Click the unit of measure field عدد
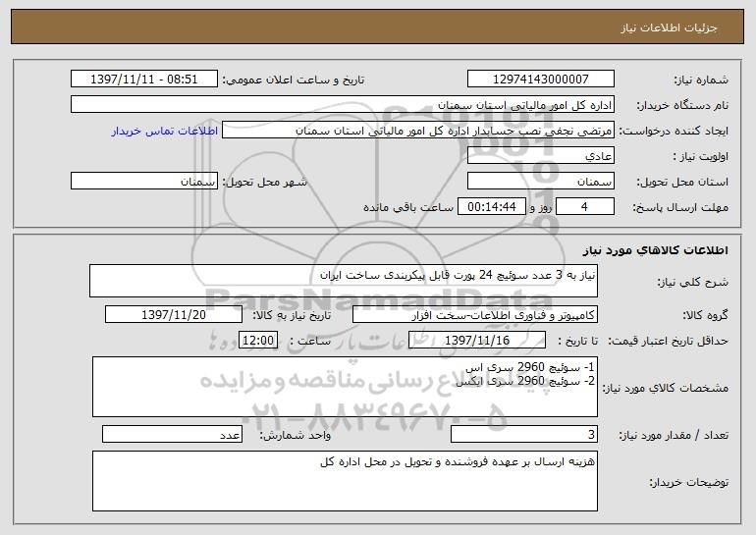Viewport: 756px width, 535px height. tap(172, 434)
